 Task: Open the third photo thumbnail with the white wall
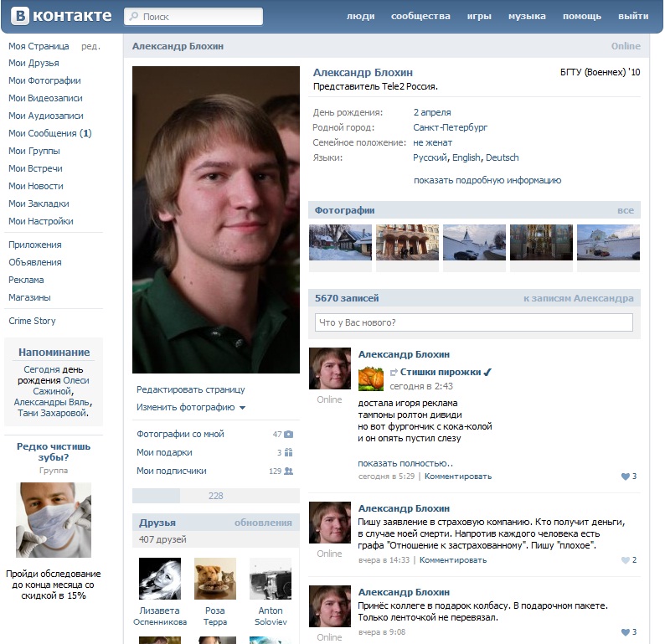474,243
